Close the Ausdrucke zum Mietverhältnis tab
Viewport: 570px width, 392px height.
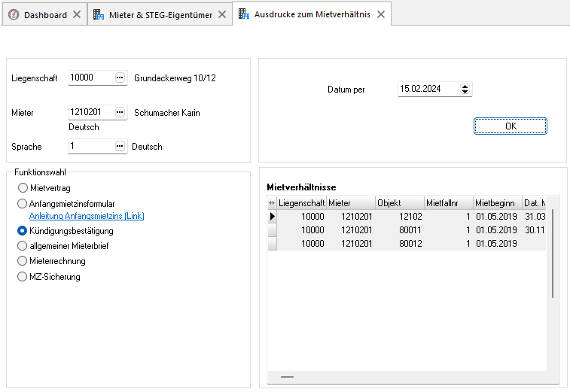coord(380,14)
